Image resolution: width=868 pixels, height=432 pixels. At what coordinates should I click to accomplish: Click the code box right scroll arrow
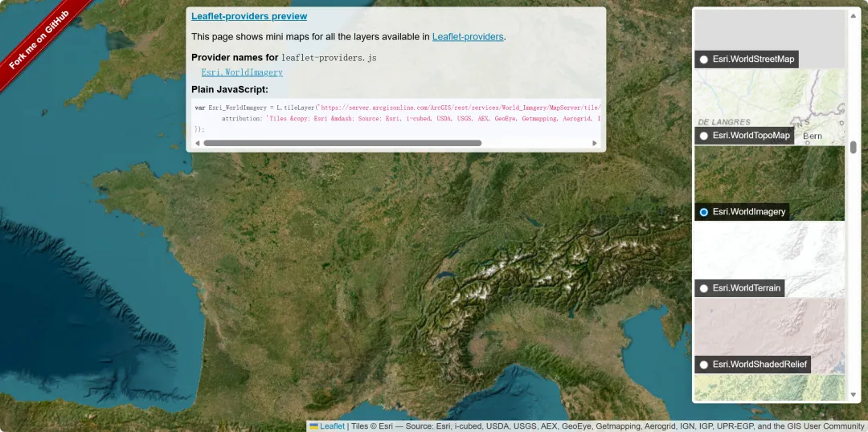pos(595,143)
